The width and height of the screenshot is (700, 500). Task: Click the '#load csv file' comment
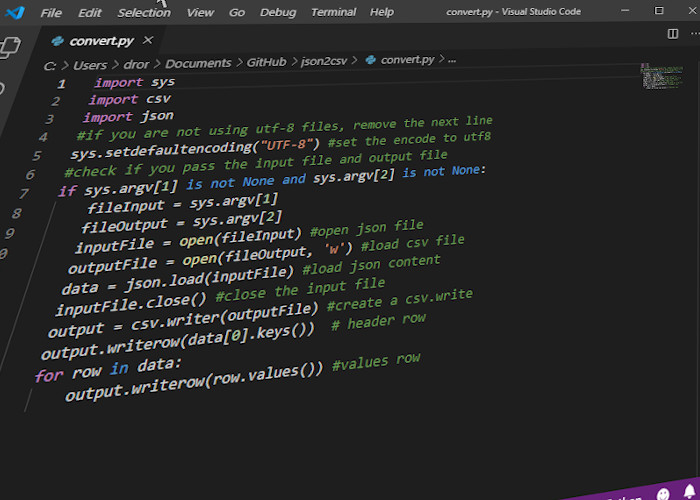[x=412, y=243]
